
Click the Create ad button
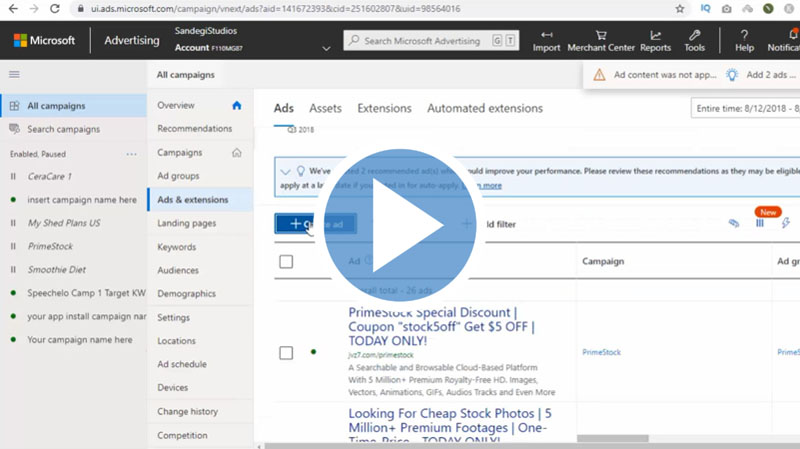click(315, 223)
